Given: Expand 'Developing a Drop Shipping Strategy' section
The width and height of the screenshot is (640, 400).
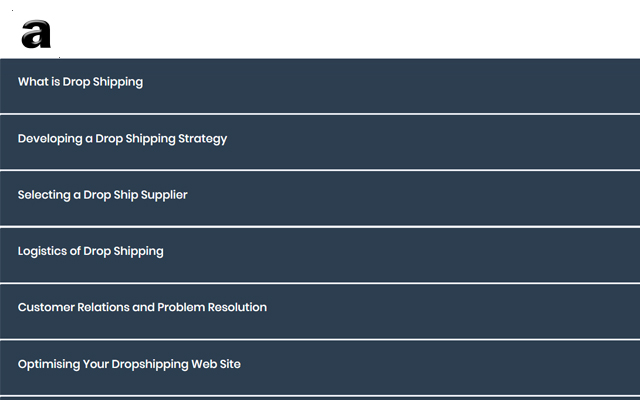Looking at the screenshot, I should (320, 141).
